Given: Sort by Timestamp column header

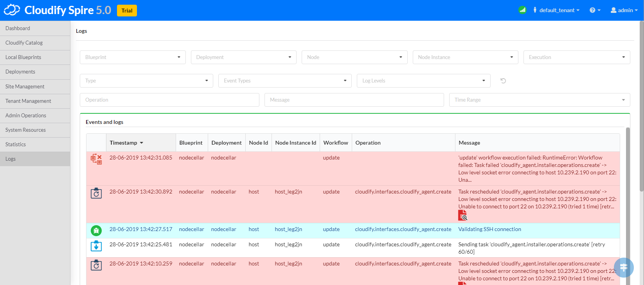Looking at the screenshot, I should pyautogui.click(x=141, y=143).
